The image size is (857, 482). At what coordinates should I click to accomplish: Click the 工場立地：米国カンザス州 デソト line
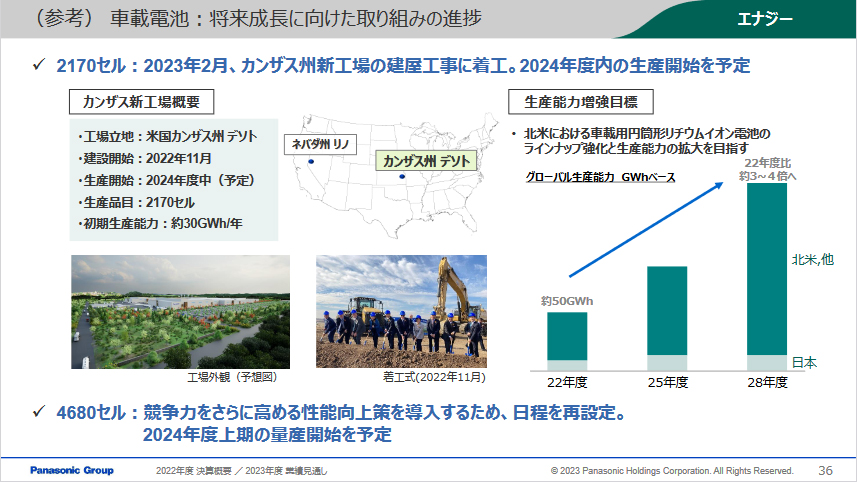[168, 136]
